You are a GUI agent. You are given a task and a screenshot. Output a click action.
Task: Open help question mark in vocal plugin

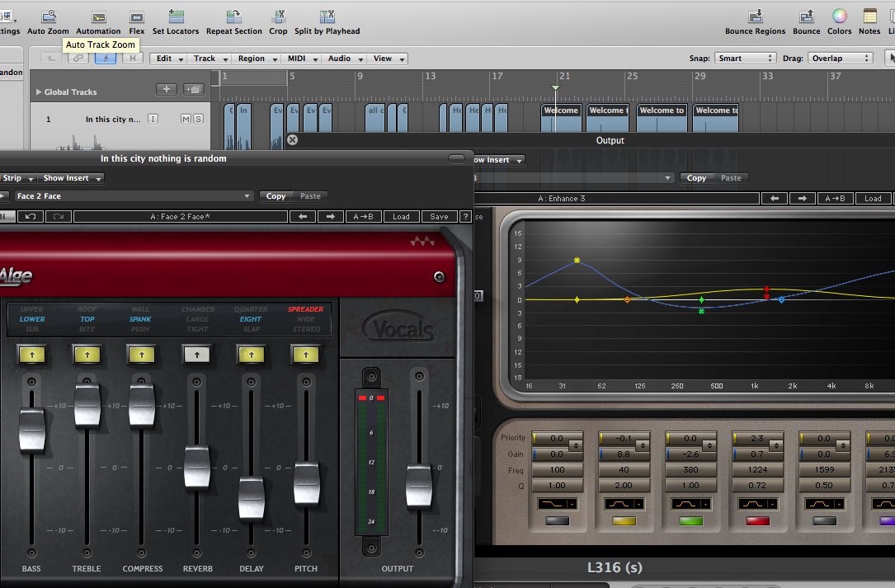466,216
